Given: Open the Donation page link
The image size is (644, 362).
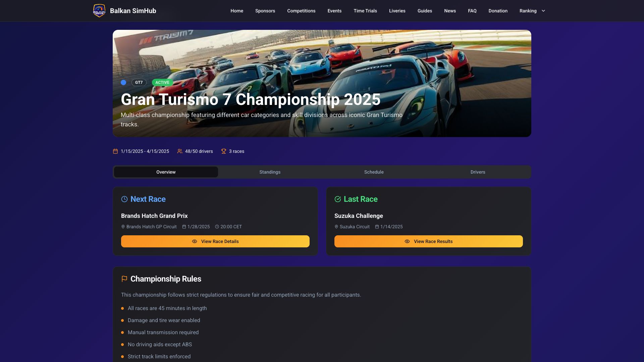Looking at the screenshot, I should [x=498, y=11].
